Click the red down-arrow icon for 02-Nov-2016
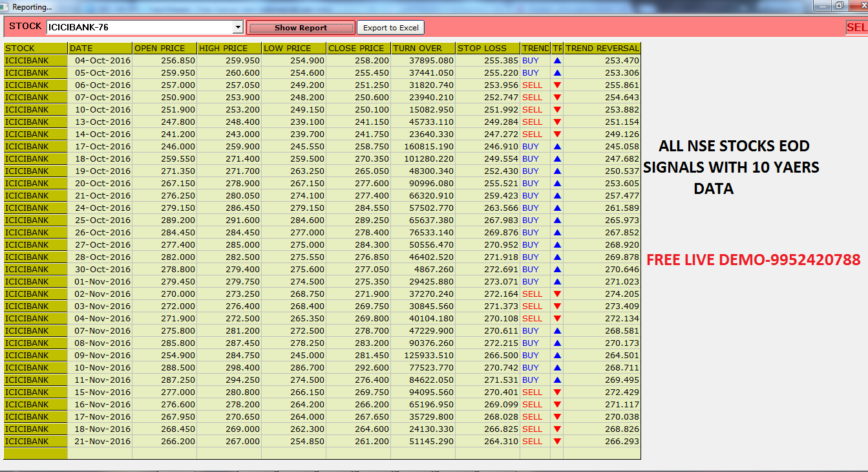 tap(557, 294)
